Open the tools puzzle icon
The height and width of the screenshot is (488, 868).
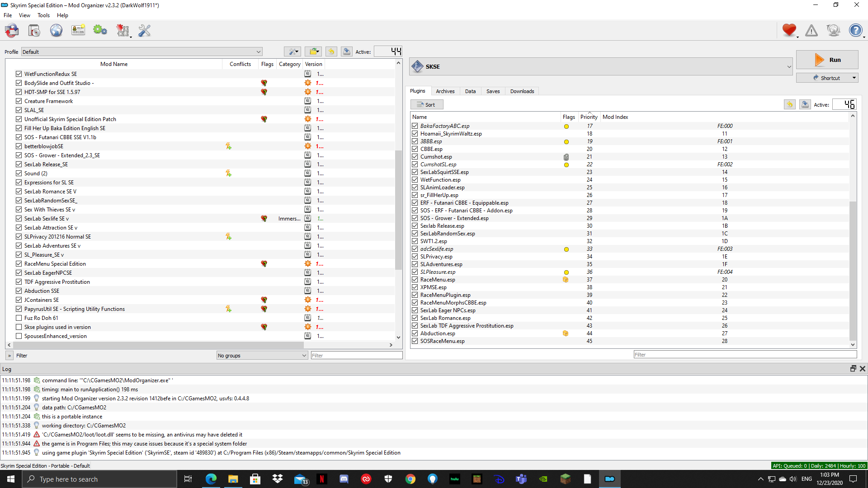[x=123, y=31]
